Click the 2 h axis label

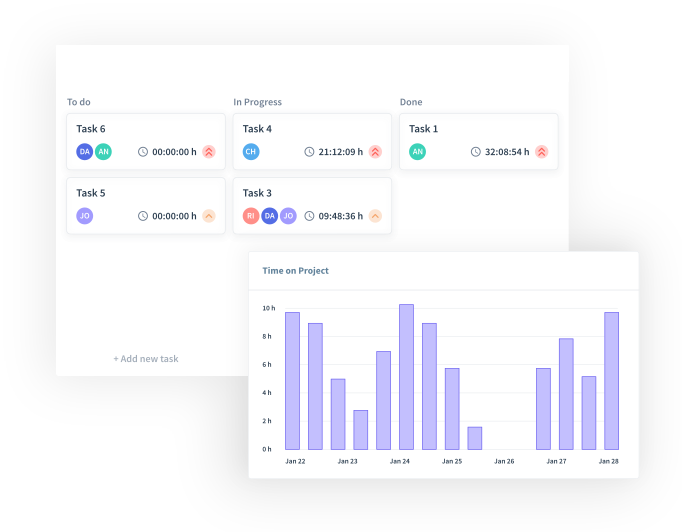click(x=267, y=421)
